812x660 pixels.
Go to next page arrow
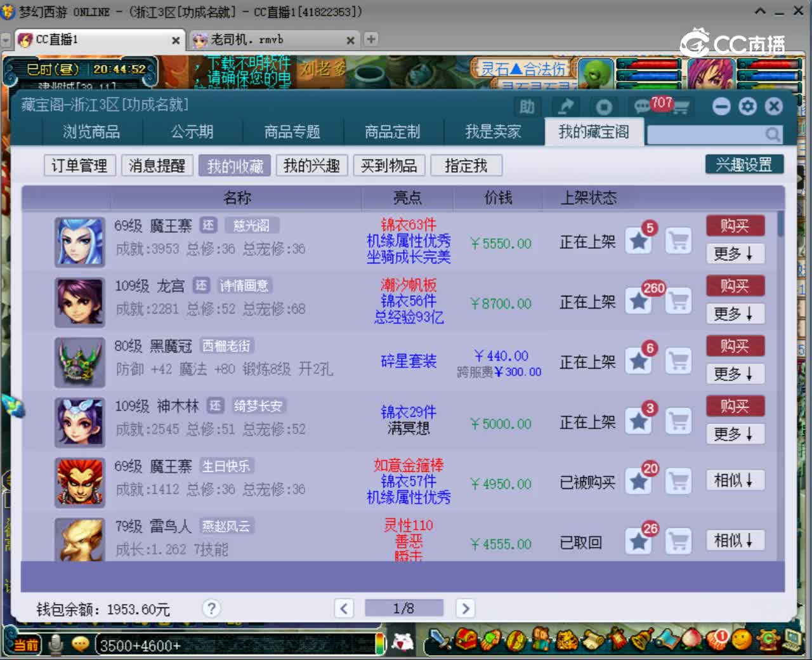pyautogui.click(x=465, y=609)
